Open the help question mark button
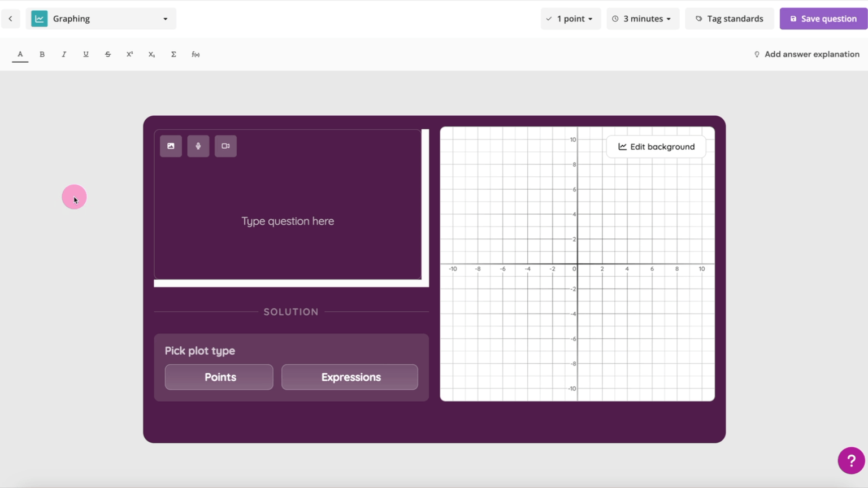This screenshot has width=868, height=488. (851, 460)
